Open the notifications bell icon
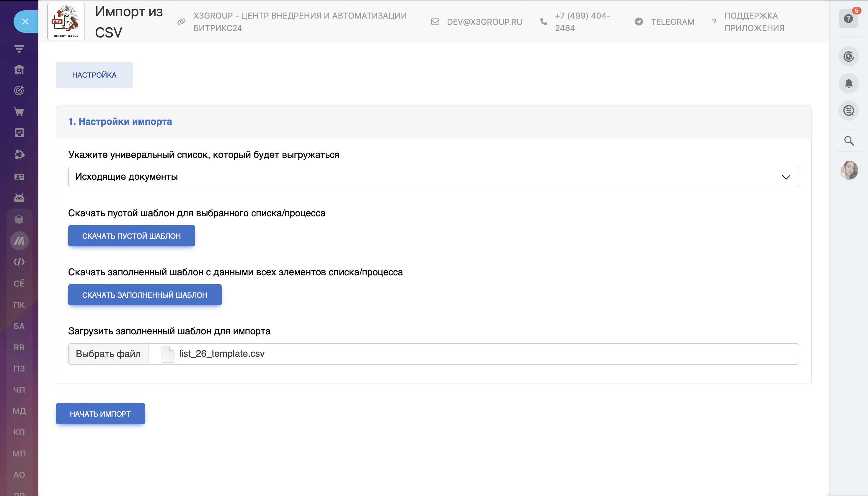The image size is (868, 496). pyautogui.click(x=849, y=84)
